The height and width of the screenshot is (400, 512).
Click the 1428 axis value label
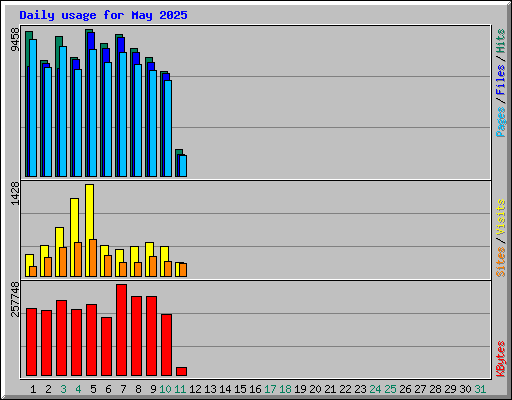pyautogui.click(x=15, y=193)
